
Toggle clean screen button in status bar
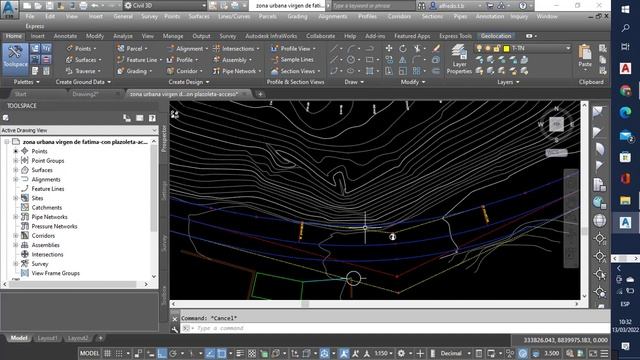pyautogui.click(x=593, y=353)
